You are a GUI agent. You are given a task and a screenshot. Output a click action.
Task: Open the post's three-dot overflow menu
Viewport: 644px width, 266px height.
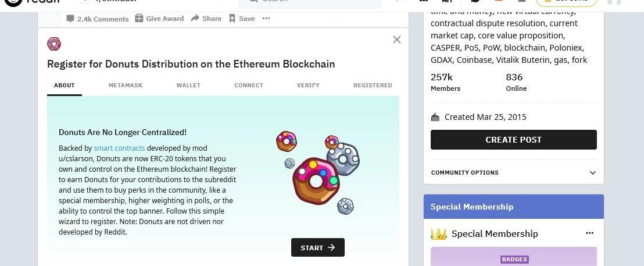coord(266,19)
